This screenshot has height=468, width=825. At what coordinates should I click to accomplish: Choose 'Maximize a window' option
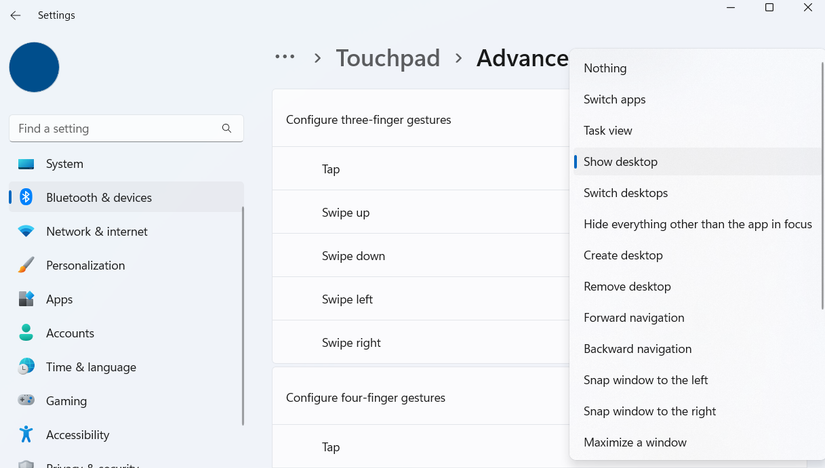pyautogui.click(x=635, y=442)
